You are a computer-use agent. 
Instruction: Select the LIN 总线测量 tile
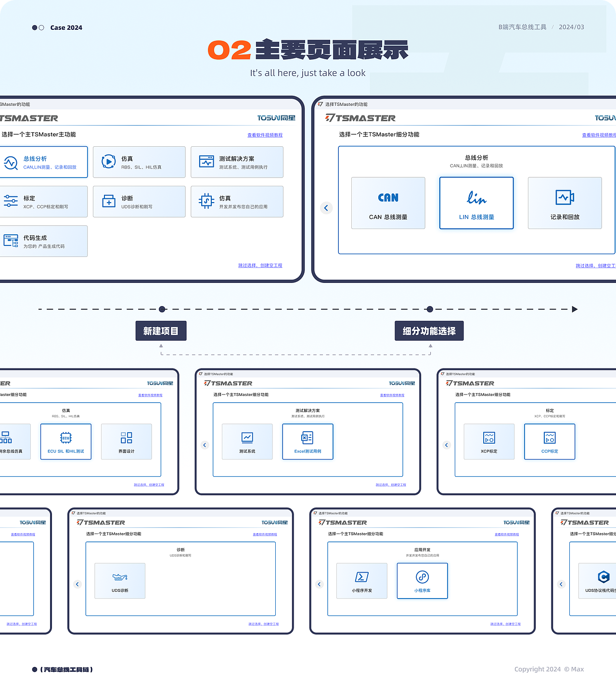tap(476, 203)
